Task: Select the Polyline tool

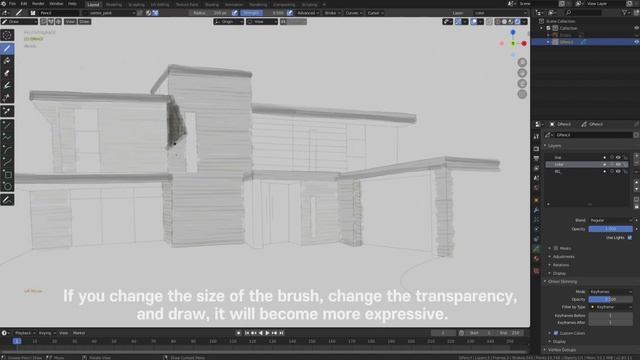Action: pyautogui.click(x=7, y=137)
